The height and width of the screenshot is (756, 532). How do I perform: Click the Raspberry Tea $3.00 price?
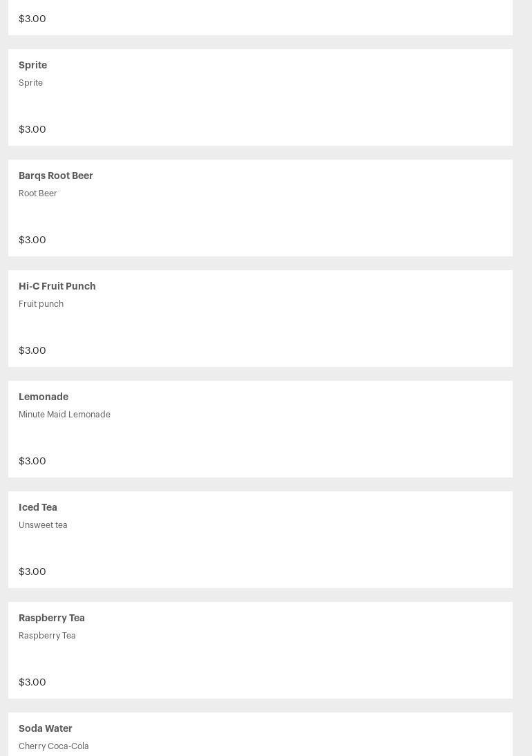coord(32,682)
